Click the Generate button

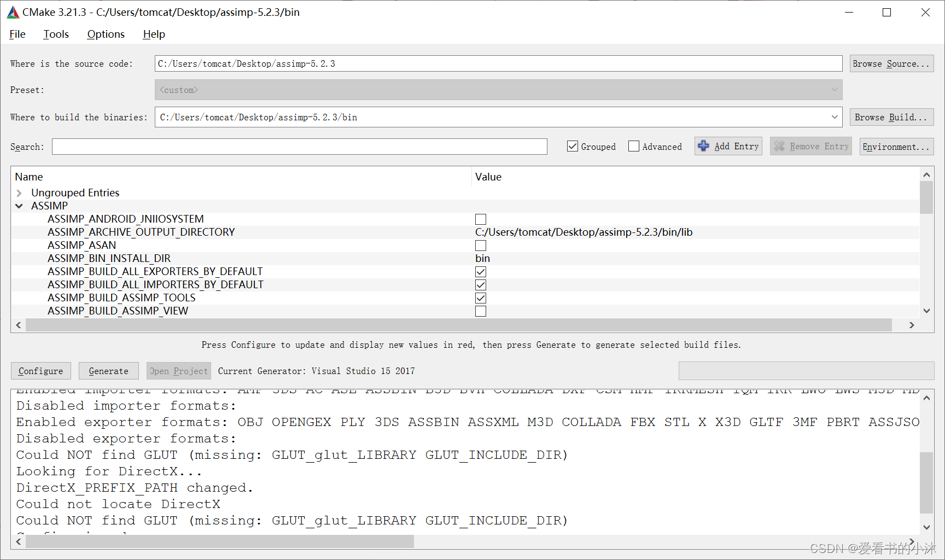point(108,370)
